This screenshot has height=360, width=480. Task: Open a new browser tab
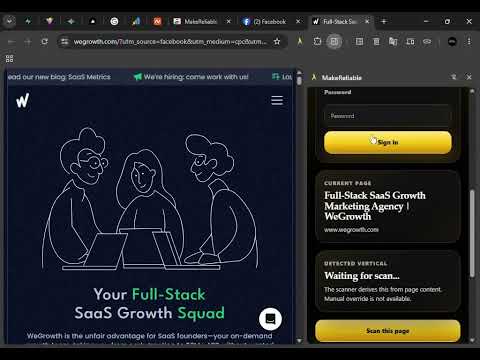[x=384, y=21]
